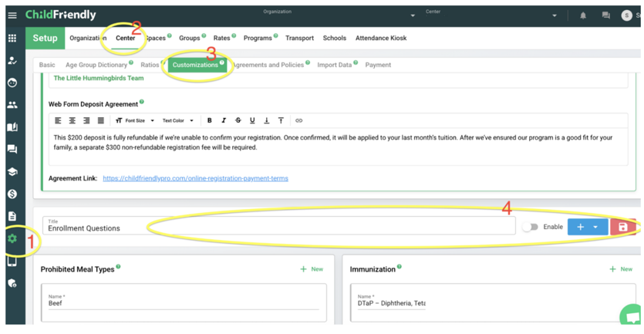
Task: Apply italic formatting in editor
Action: 224,120
